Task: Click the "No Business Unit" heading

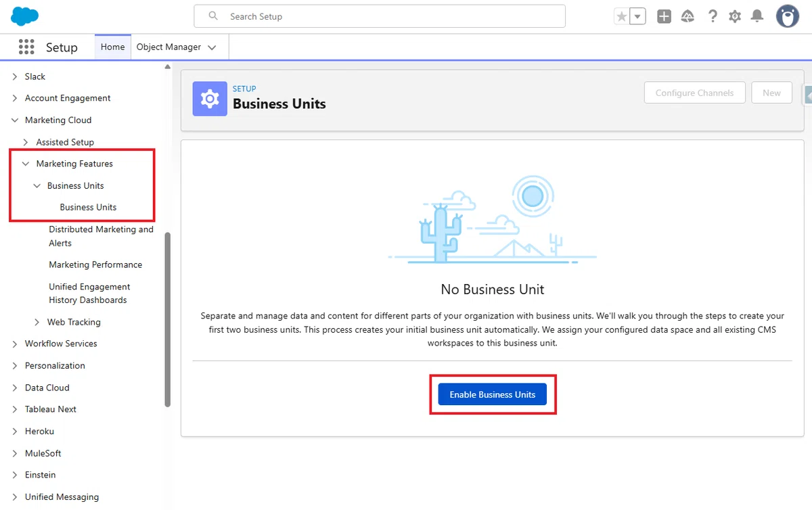Action: (x=493, y=289)
